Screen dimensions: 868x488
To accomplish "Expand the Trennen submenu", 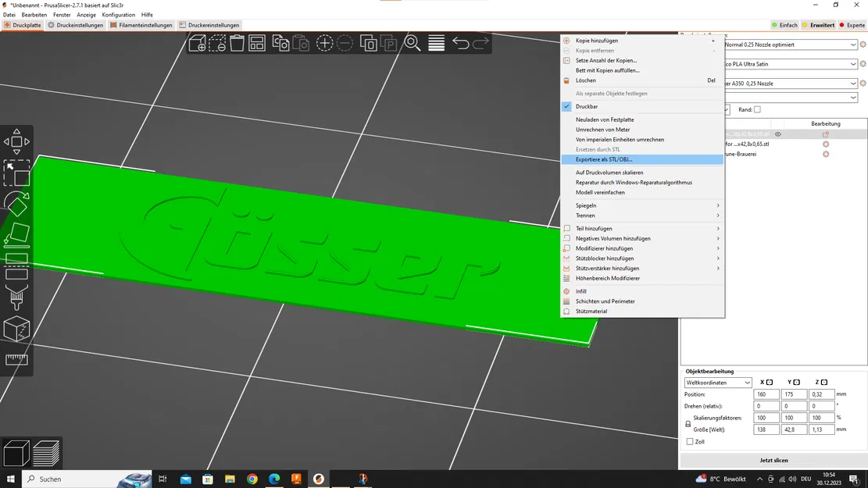I will [642, 216].
